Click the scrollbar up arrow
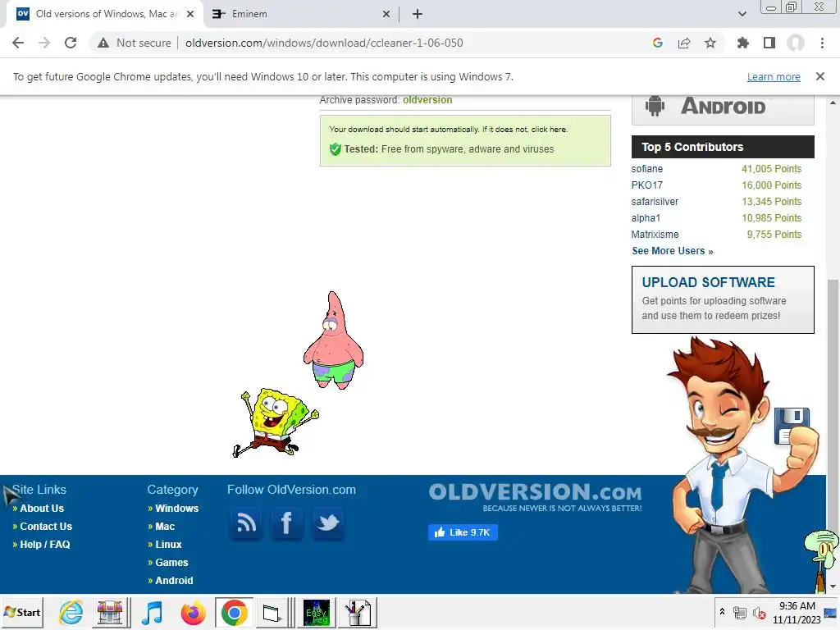Image resolution: width=840 pixels, height=630 pixels. point(833,103)
